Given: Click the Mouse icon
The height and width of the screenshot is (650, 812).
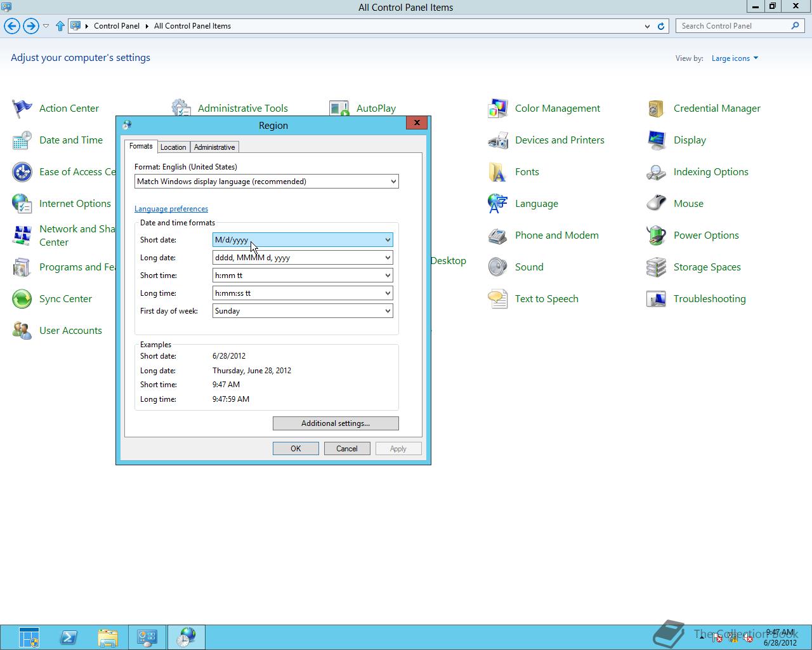Looking at the screenshot, I should click(657, 204).
